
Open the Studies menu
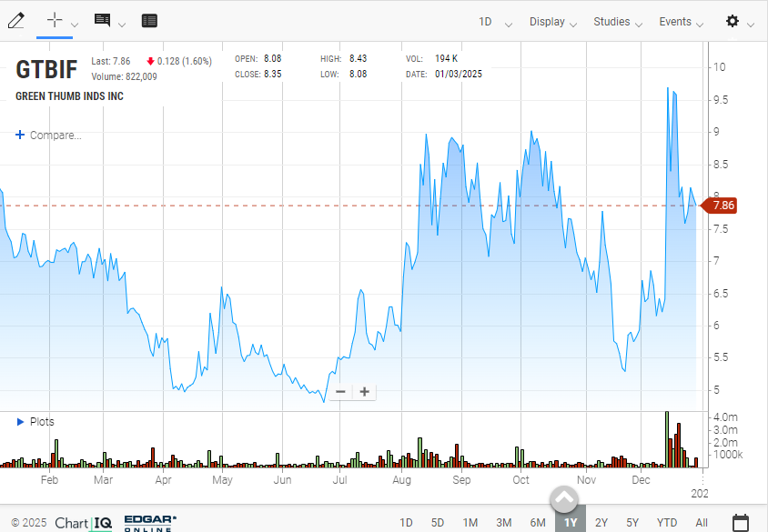click(x=618, y=22)
